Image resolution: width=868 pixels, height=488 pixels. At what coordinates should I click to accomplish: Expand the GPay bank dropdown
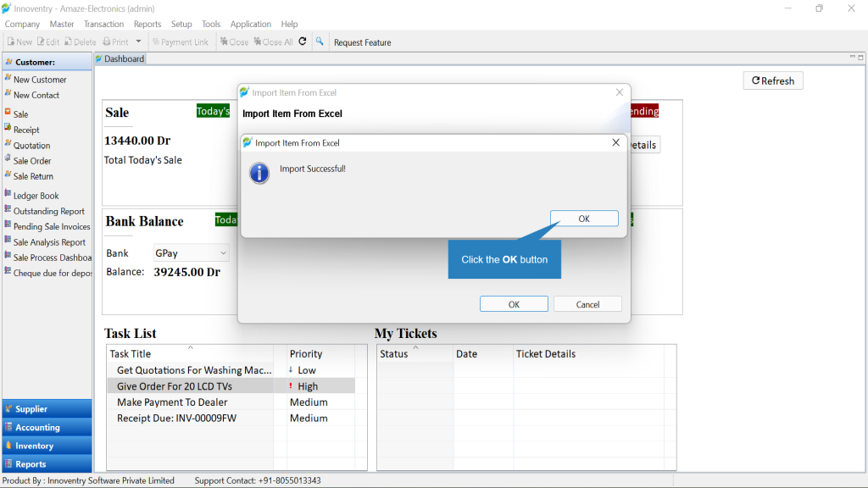click(223, 252)
